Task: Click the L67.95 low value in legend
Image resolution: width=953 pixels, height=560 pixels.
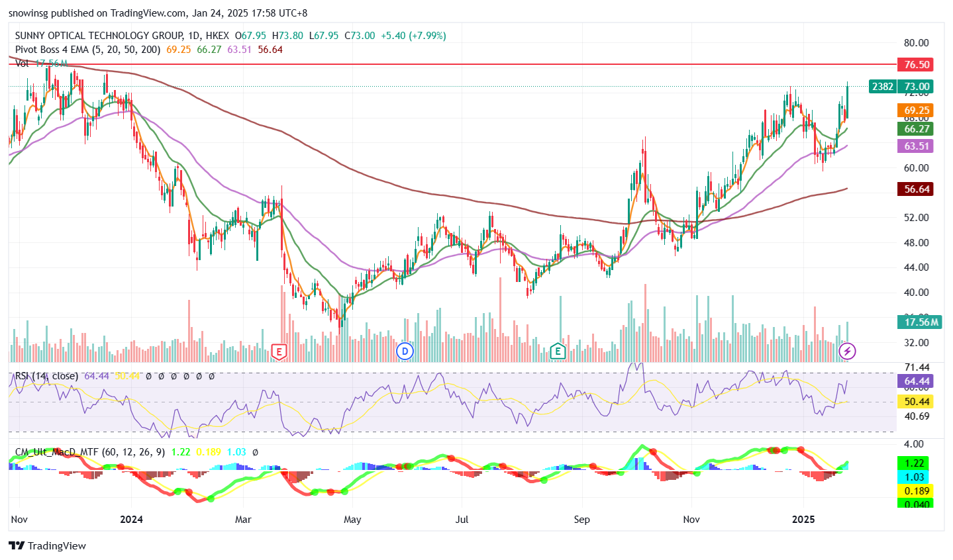Action: [324, 36]
